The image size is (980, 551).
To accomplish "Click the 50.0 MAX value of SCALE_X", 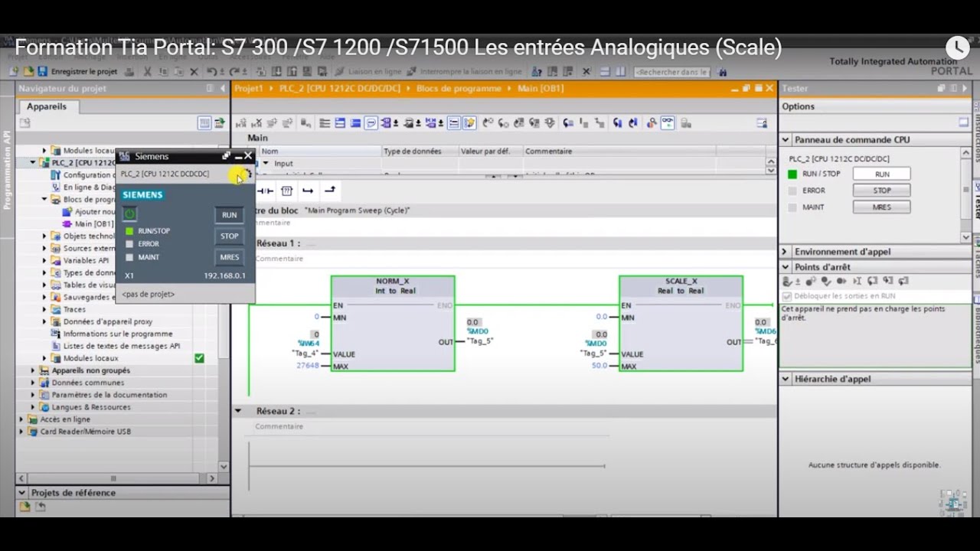I will coord(599,366).
